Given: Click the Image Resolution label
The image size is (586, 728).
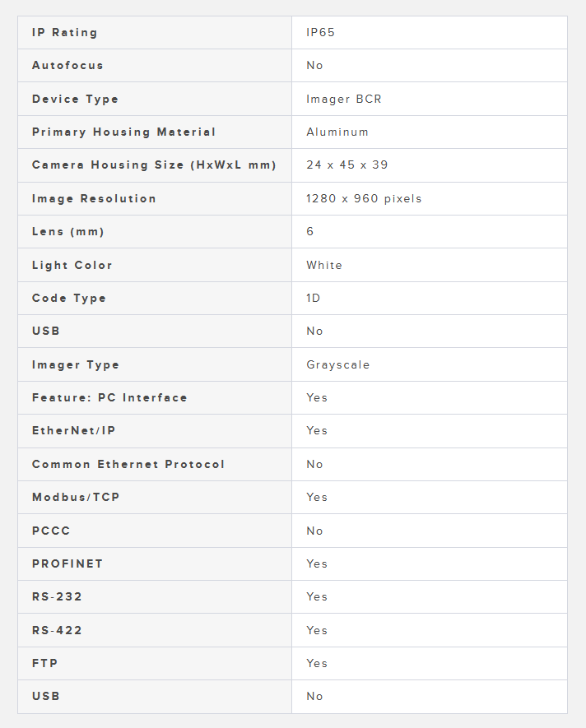Looking at the screenshot, I should pos(94,199).
